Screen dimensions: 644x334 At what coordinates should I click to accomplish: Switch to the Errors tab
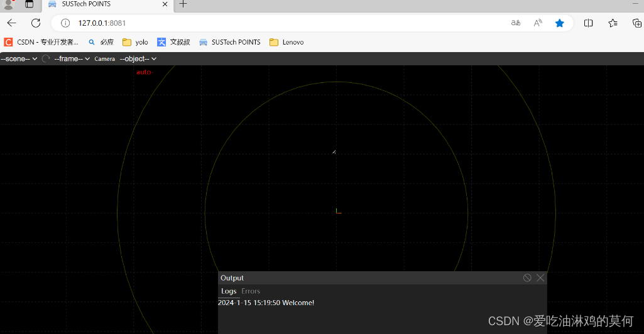coord(251,291)
